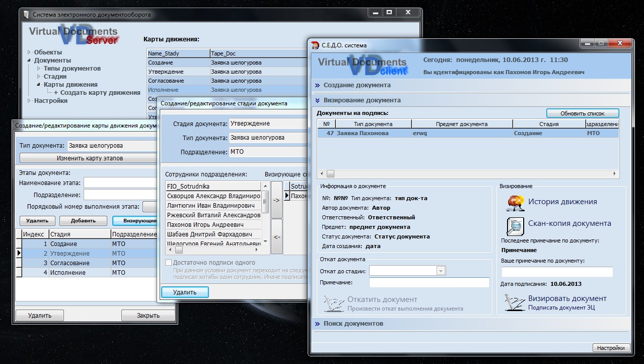Click the Закрыть button
The image size is (644, 364).
tap(148, 316)
